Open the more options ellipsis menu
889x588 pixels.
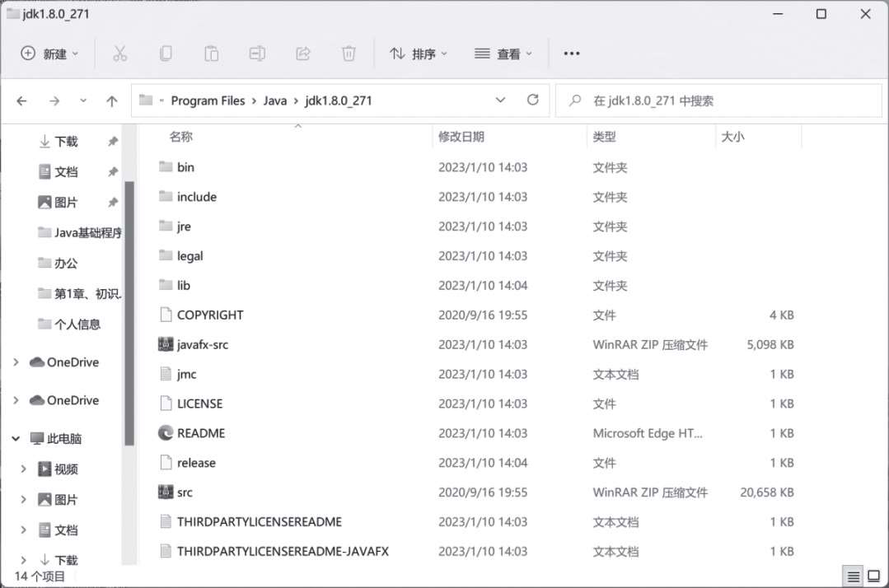[x=572, y=54]
